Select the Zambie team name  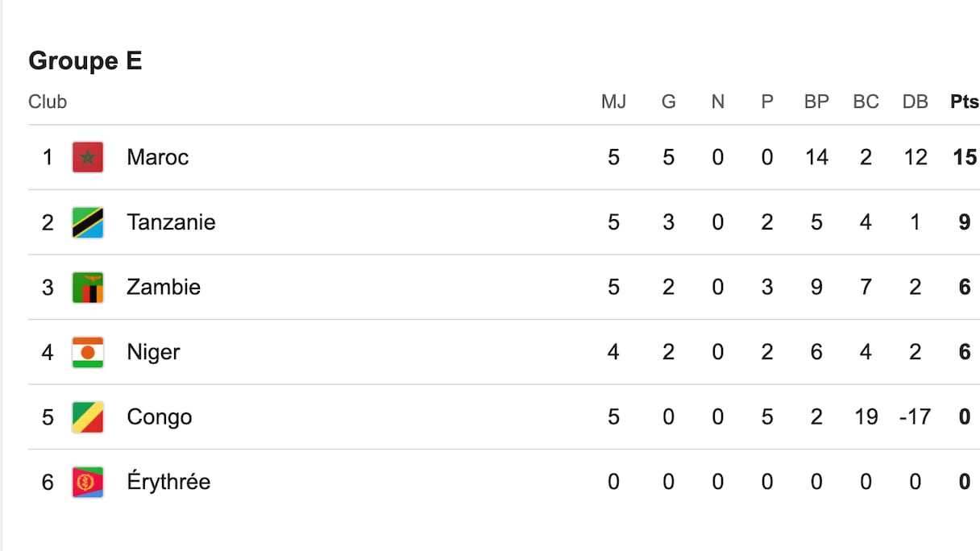[164, 288]
